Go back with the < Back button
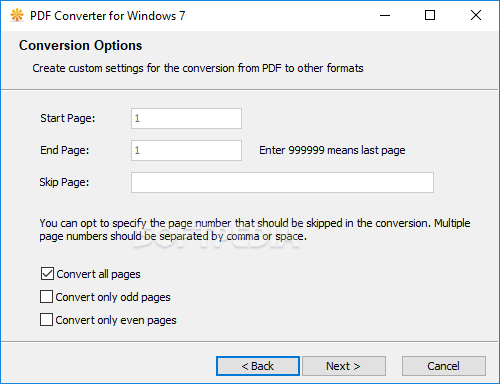The height and width of the screenshot is (384, 500). pos(258,366)
